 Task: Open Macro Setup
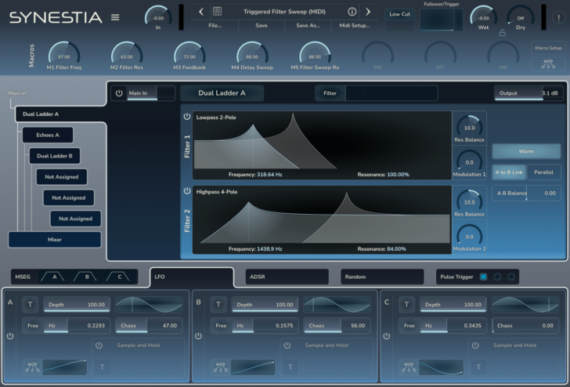coord(548,48)
